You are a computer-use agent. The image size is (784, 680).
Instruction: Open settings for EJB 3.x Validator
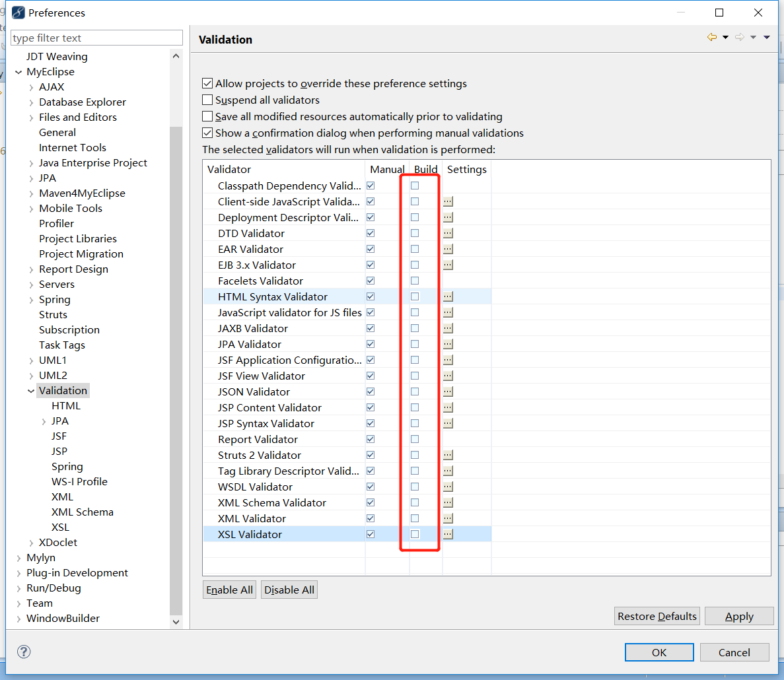pos(448,265)
